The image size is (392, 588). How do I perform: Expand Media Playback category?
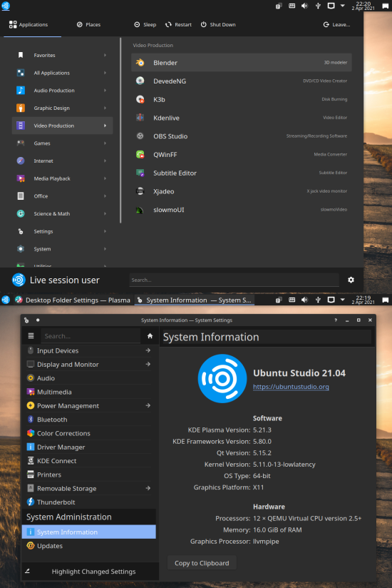pyautogui.click(x=62, y=178)
